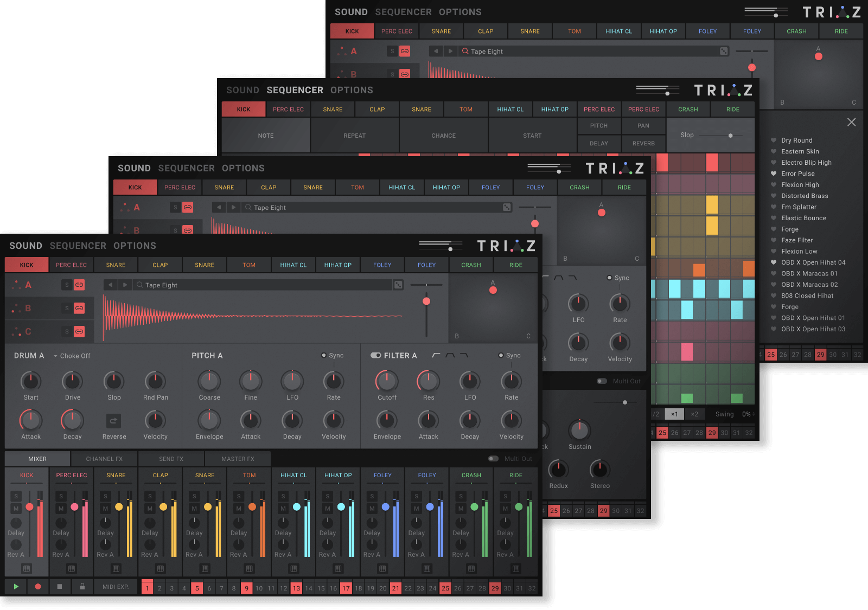The image size is (868, 610).
Task: Click the lock icon in the transport bar
Action: [82, 587]
